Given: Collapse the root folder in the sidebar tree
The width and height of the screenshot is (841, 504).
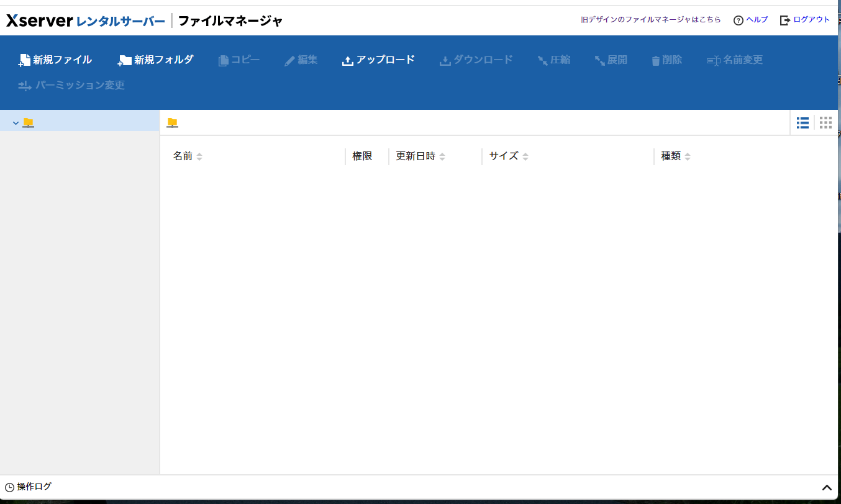Looking at the screenshot, I should point(16,122).
